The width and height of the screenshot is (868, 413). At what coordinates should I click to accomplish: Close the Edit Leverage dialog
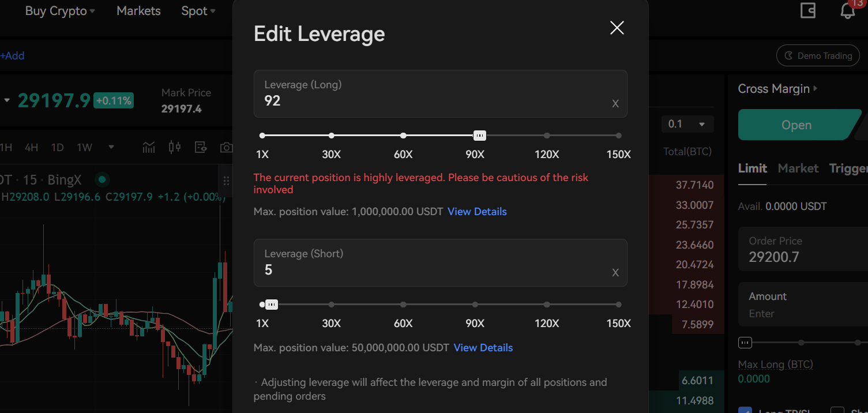[617, 28]
